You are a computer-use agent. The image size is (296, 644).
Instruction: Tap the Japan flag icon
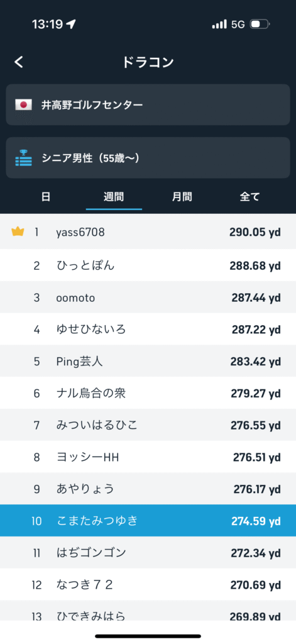[x=23, y=105]
